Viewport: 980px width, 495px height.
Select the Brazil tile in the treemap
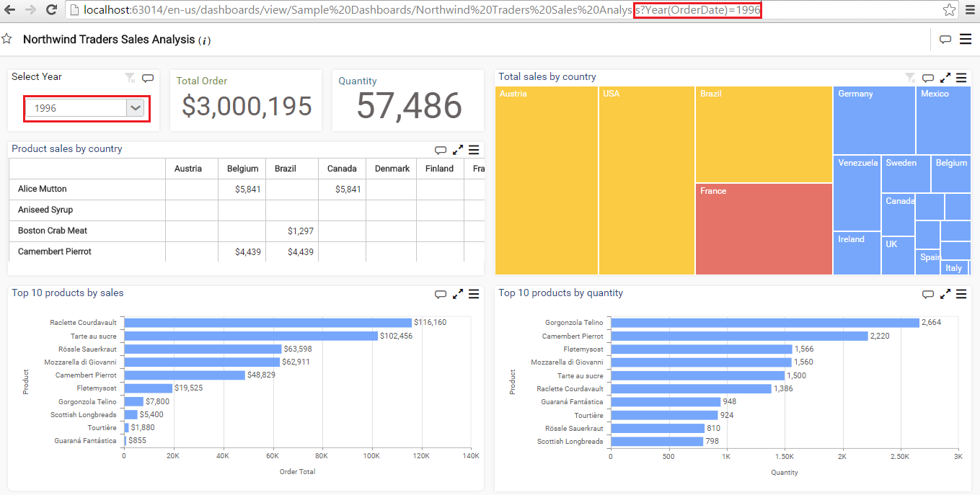[x=764, y=134]
